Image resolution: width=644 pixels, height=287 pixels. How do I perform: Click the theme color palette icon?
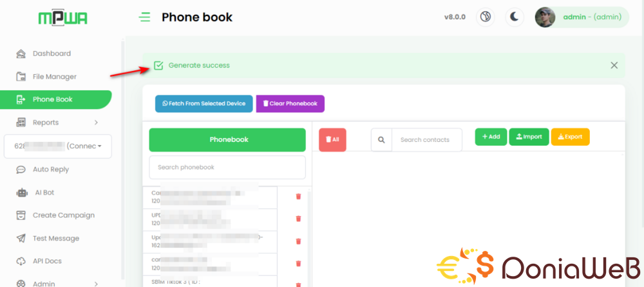[486, 17]
